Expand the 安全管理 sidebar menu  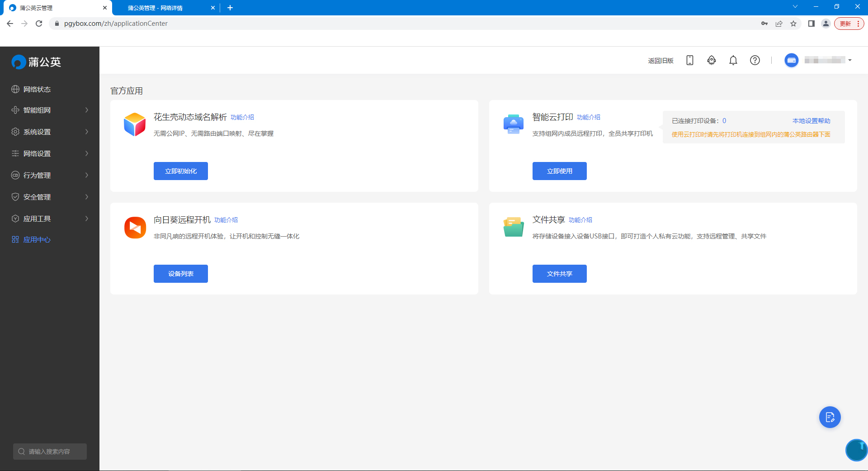pyautogui.click(x=50, y=196)
